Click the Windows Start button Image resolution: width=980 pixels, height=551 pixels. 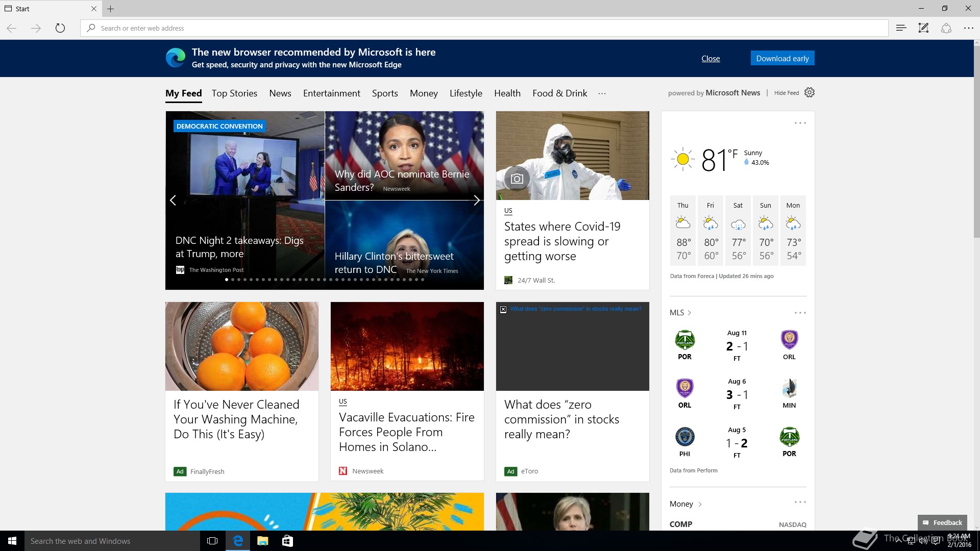click(12, 541)
